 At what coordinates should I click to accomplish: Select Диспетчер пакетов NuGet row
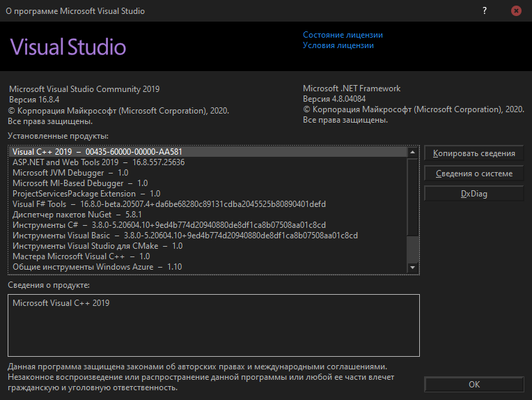tap(209, 215)
